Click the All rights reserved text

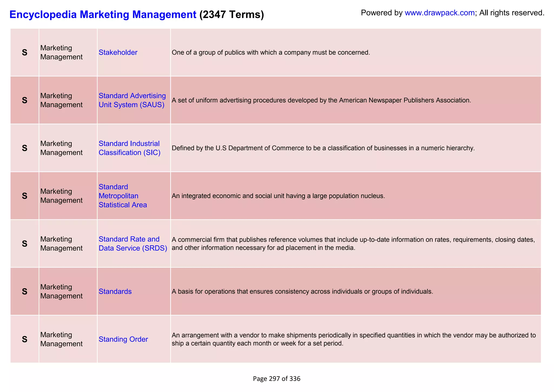(x=512, y=13)
